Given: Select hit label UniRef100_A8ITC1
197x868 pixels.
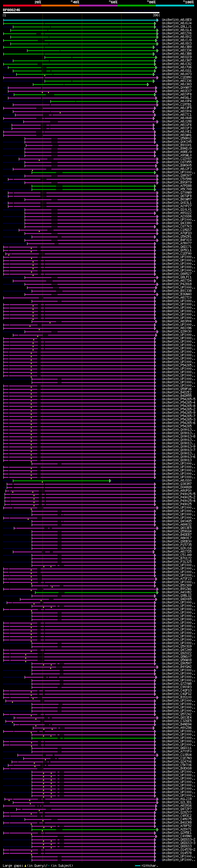Looking at the screenshot, I should click(x=177, y=115).
